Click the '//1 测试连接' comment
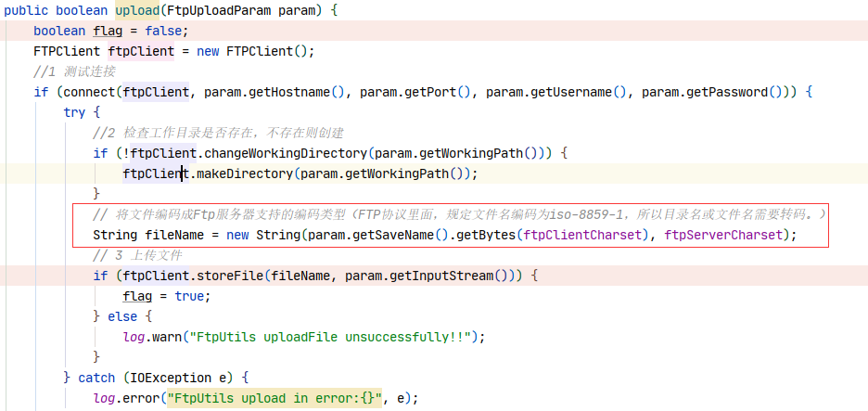Viewport: 868px width, 411px height. click(x=74, y=72)
